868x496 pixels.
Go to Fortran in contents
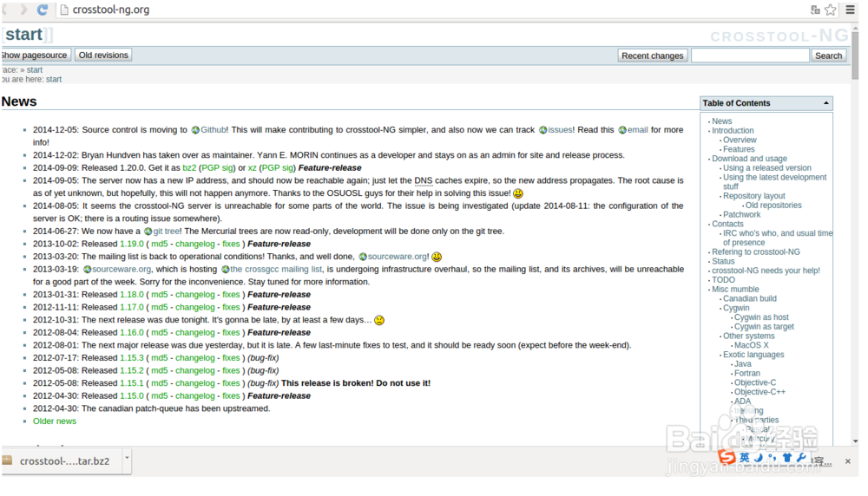coord(746,374)
